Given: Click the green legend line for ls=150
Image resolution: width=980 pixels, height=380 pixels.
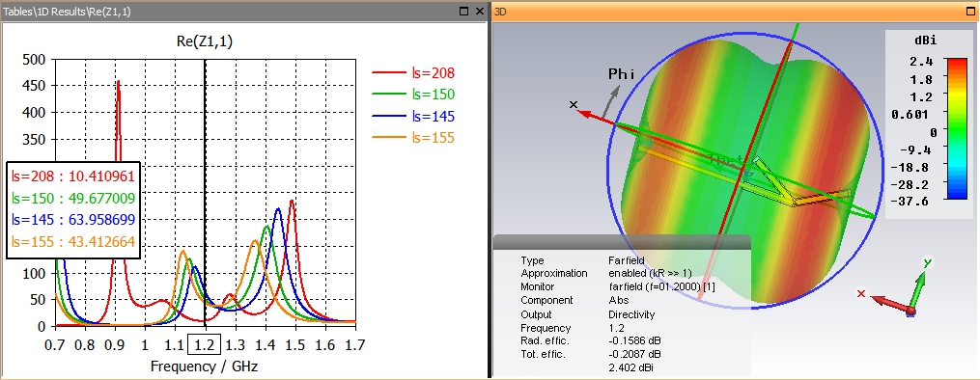Looking at the screenshot, I should click(389, 95).
